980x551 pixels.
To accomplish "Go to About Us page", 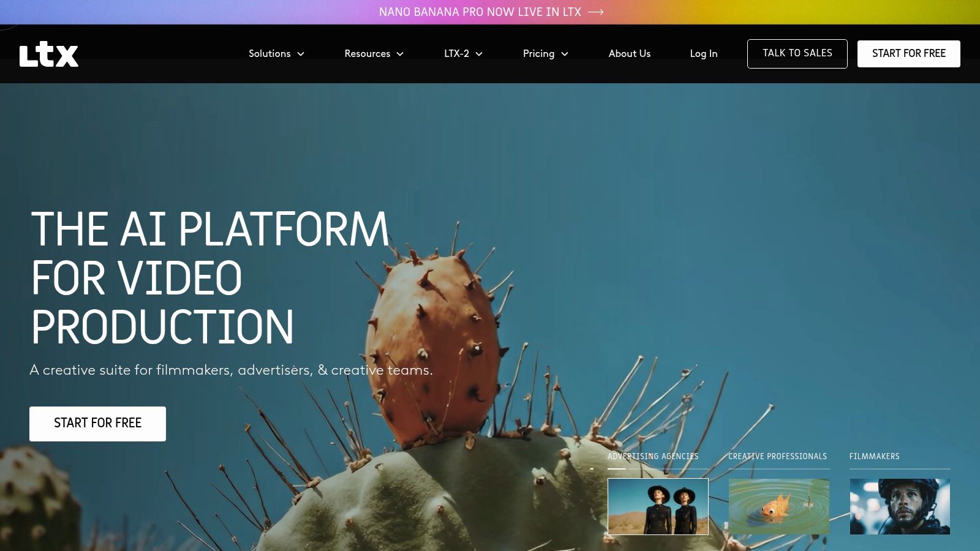I will [x=629, y=54].
